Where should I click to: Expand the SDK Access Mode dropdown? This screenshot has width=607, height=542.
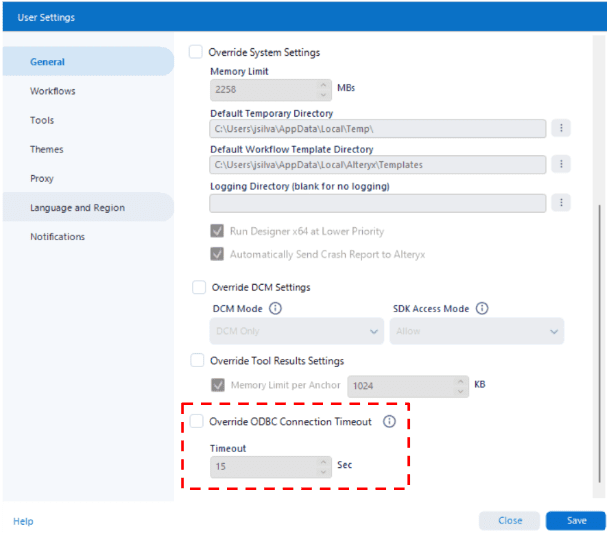pos(477,331)
